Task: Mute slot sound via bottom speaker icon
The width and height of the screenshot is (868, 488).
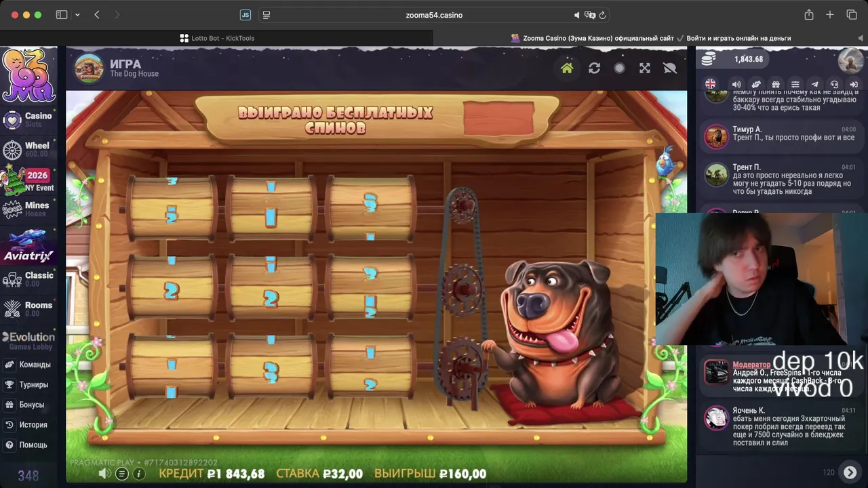Action: pyautogui.click(x=104, y=474)
